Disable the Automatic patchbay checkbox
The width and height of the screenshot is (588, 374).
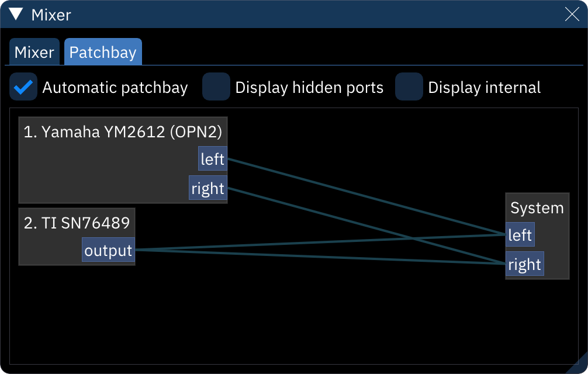[23, 86]
